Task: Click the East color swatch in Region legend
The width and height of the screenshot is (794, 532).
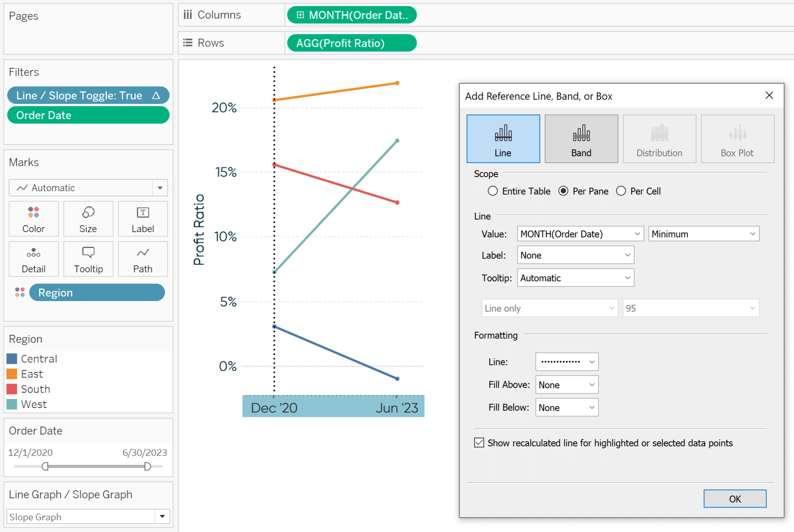Action: (12, 374)
